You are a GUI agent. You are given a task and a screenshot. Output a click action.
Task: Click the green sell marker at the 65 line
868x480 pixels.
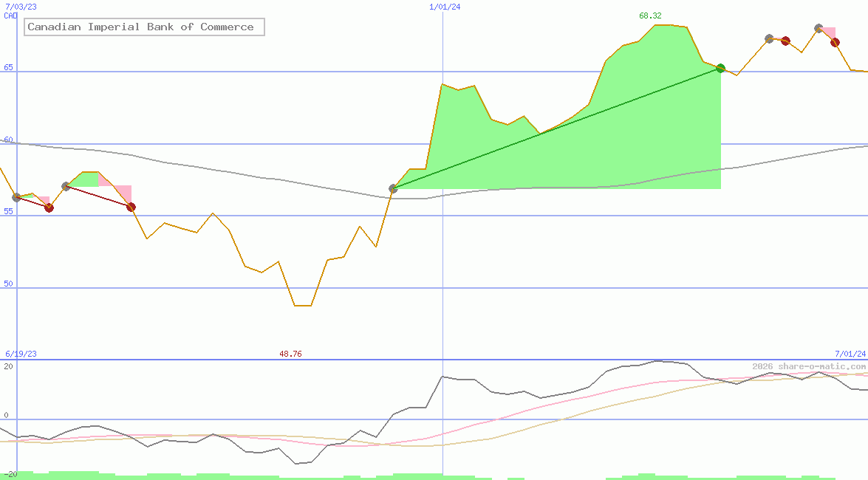pyautogui.click(x=720, y=68)
